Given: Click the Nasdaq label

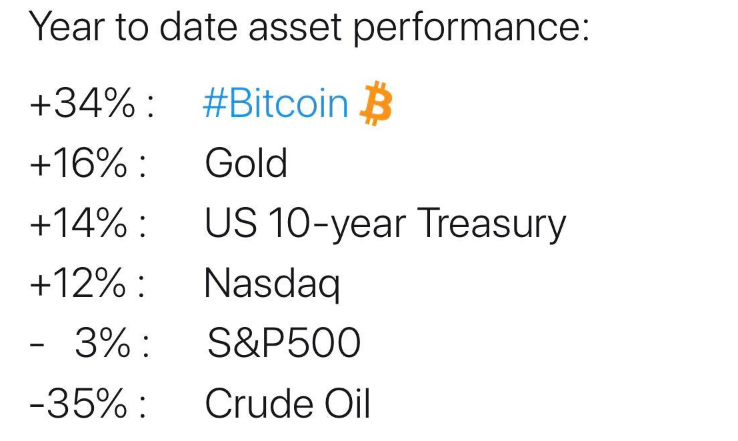Looking at the screenshot, I should (272, 284).
